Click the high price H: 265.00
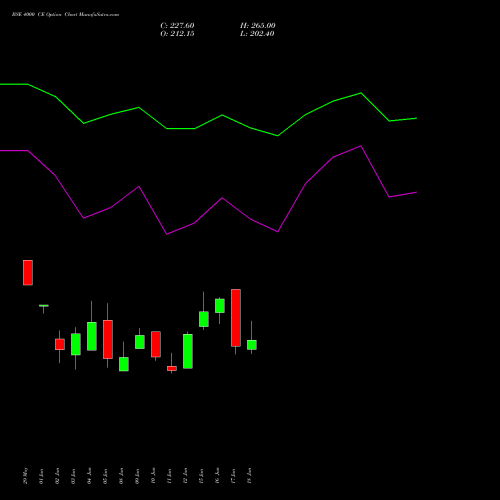 pos(258,26)
